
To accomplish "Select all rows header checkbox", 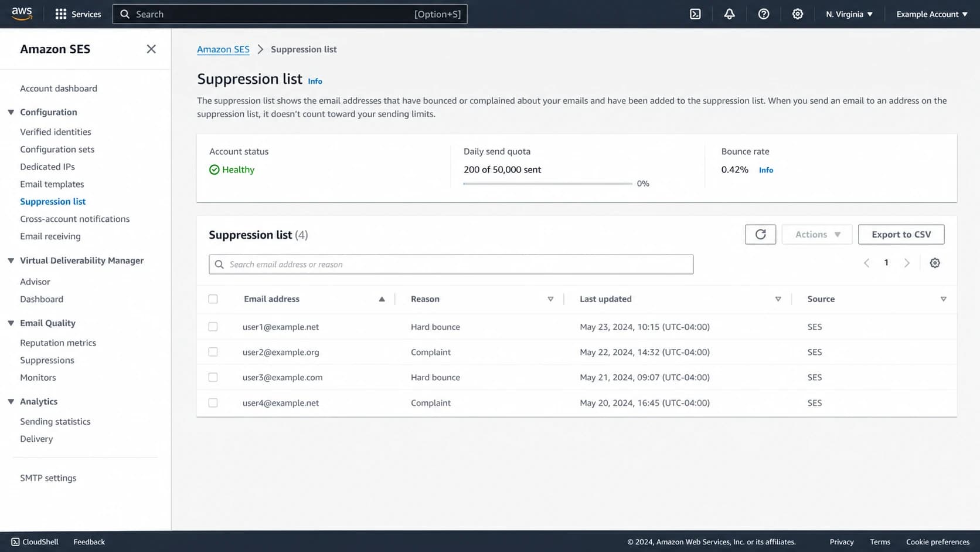I will 213,299.
